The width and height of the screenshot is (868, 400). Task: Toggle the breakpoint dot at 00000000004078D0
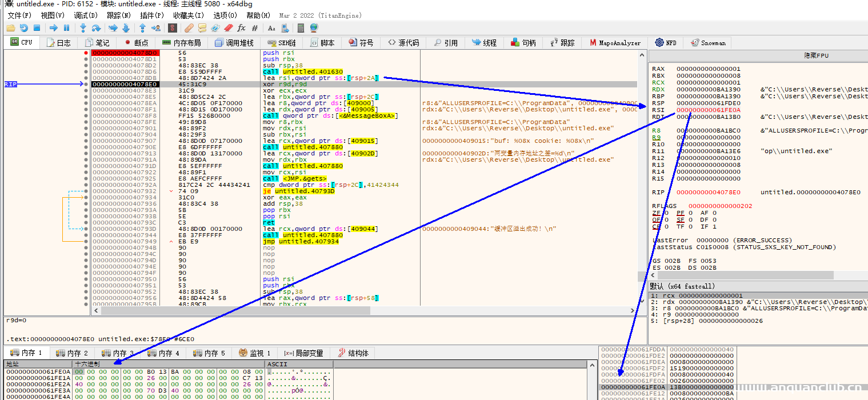tap(86, 53)
